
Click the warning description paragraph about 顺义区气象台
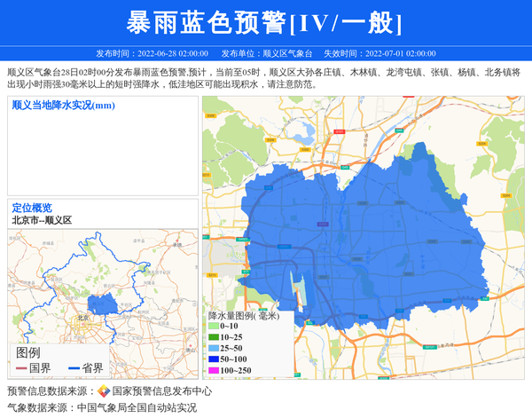264,78
